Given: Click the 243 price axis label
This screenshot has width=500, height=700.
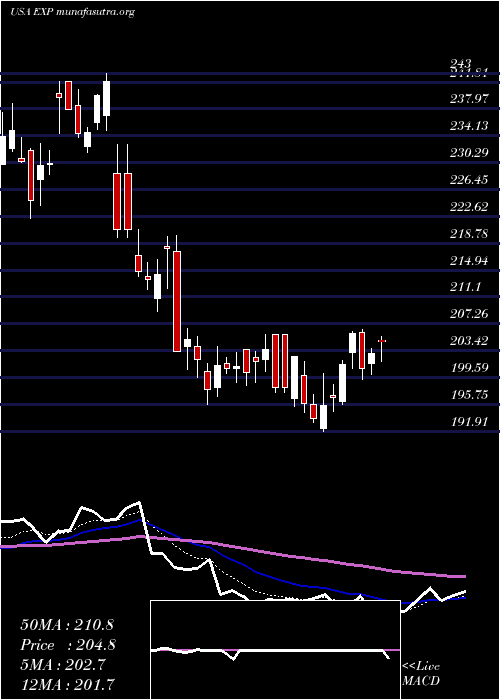Looking at the screenshot, I should (461, 63).
